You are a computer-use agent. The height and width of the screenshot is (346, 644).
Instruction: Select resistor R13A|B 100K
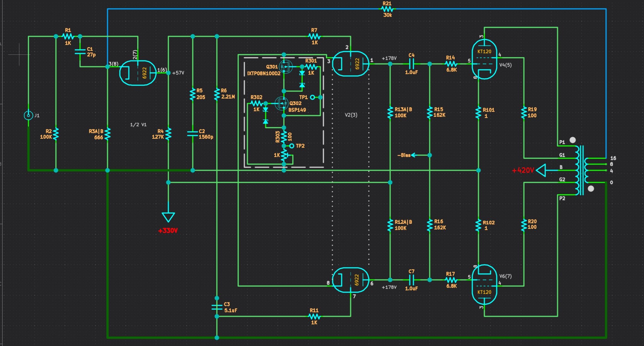(390, 112)
